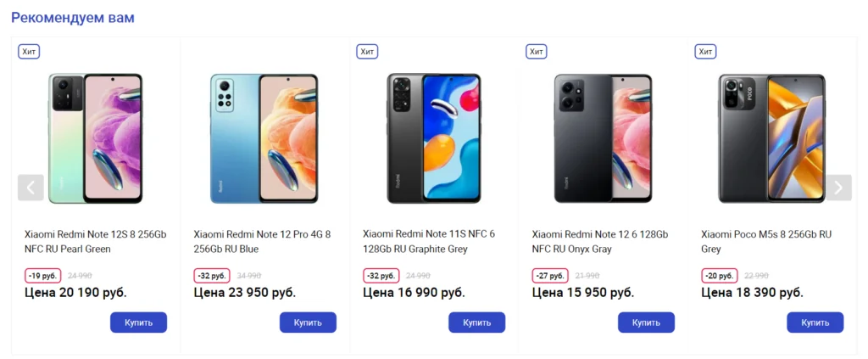
Task: Buy the Redmi Note 12 Onyx Gray
Action: (646, 323)
